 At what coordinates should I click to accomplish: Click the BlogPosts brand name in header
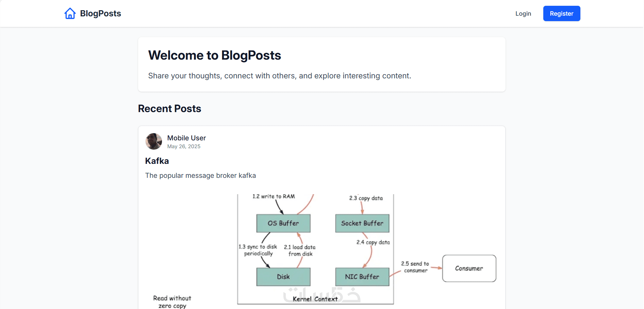100,14
